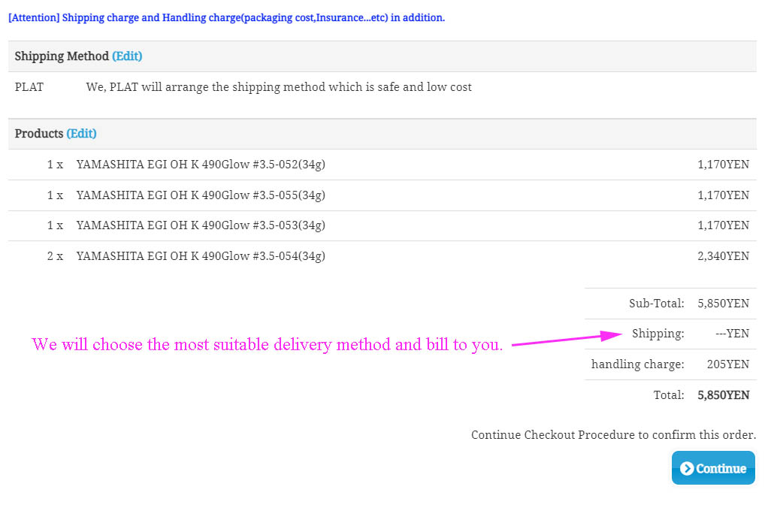
Task: Click the Shipping ---YEN value
Action: 732,334
